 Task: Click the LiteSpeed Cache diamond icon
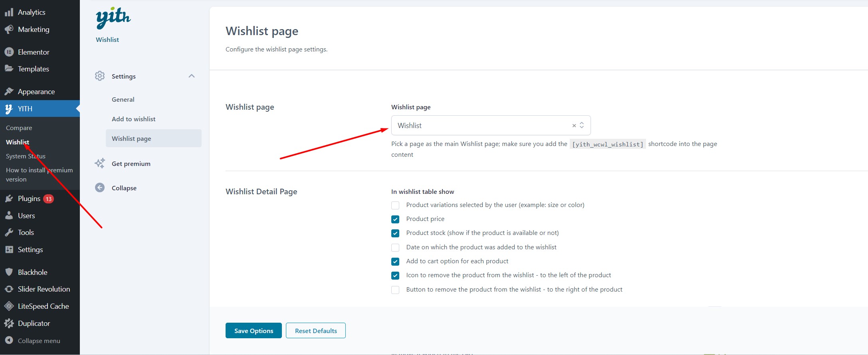[9, 306]
